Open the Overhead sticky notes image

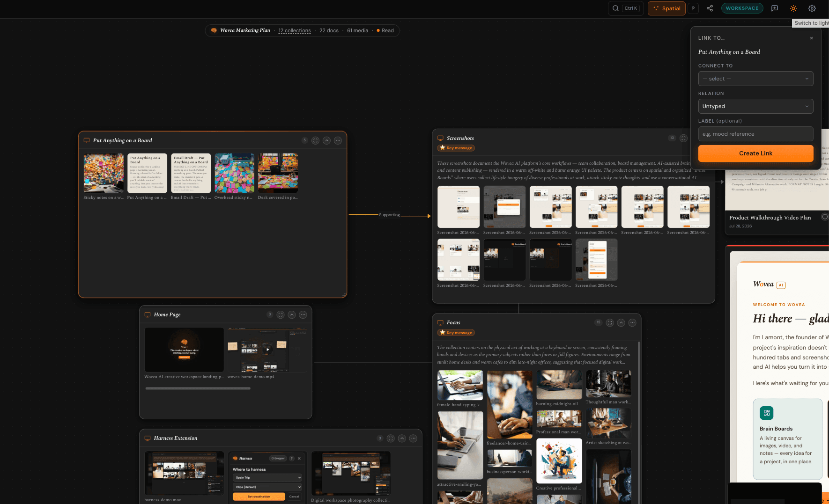tap(234, 173)
